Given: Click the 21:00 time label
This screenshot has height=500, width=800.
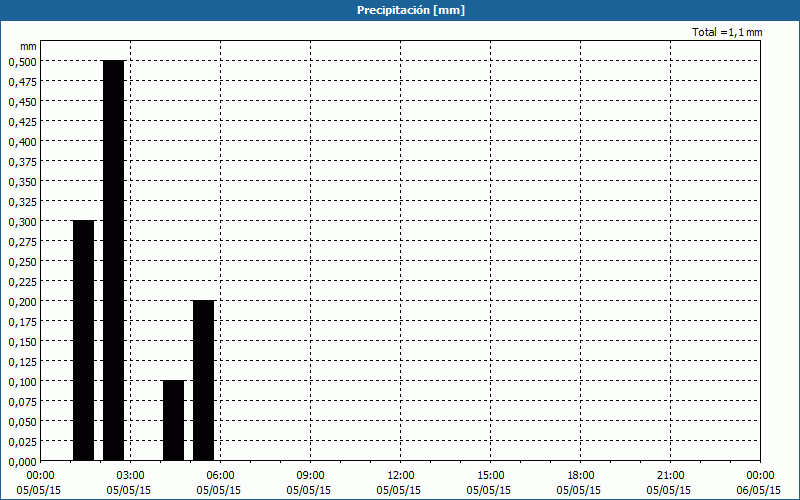Looking at the screenshot, I should 670,476.
